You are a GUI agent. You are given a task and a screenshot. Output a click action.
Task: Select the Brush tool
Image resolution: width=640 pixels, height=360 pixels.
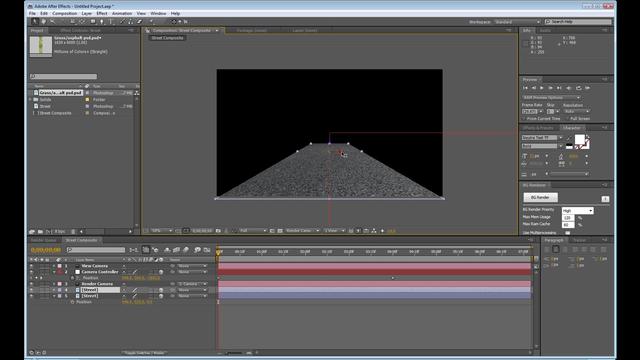(x=122, y=22)
